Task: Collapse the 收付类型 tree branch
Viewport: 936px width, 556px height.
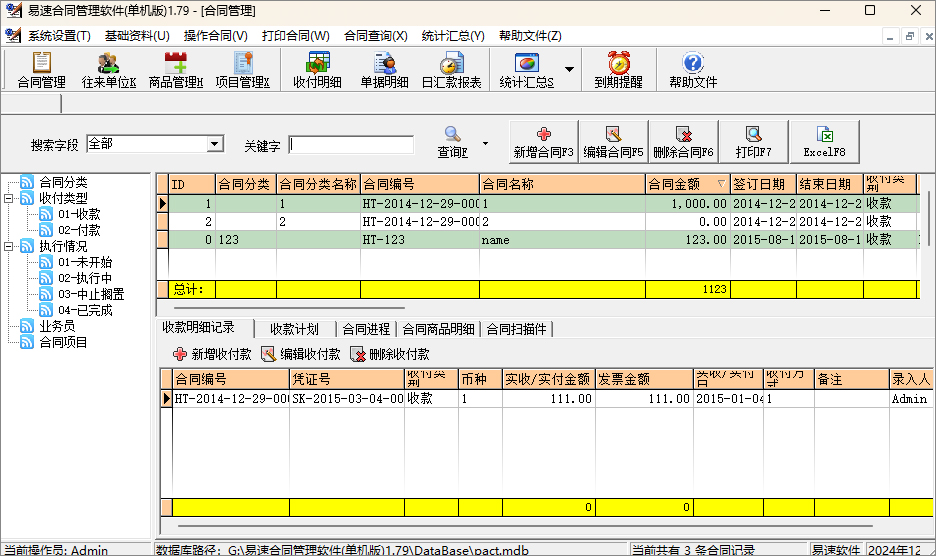Action: coord(8,198)
